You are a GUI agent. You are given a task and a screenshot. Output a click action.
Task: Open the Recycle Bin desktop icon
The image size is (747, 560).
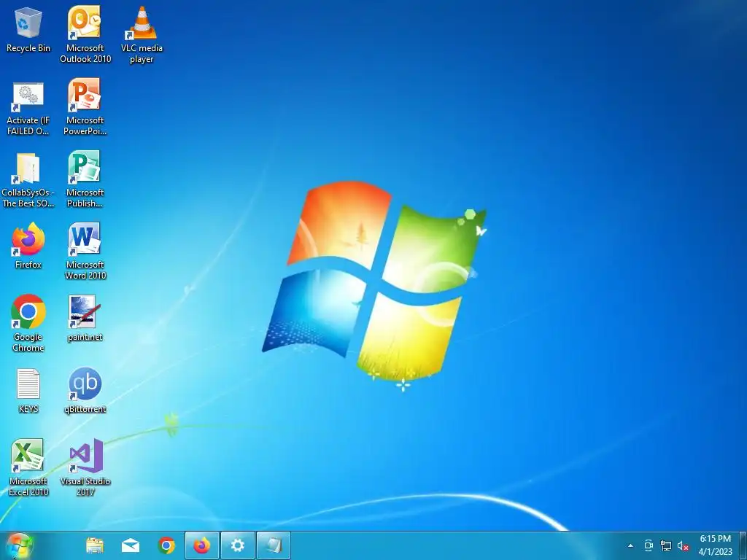28,29
